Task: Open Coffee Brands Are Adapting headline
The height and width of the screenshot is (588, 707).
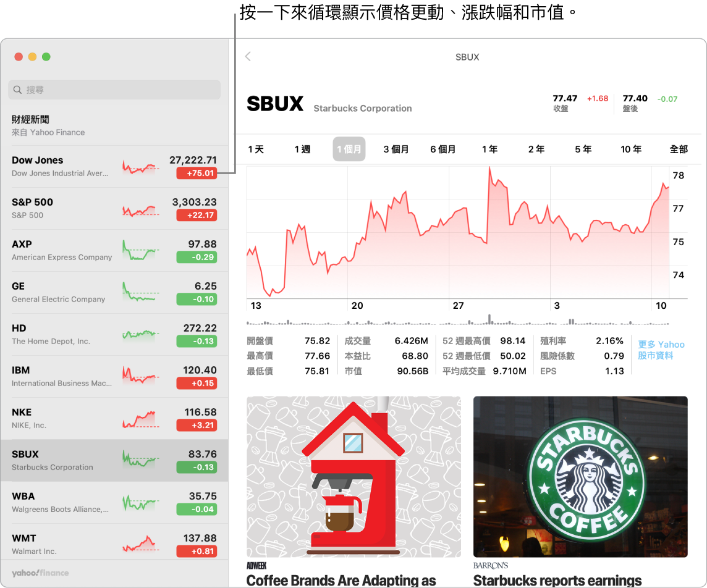Action: click(341, 581)
